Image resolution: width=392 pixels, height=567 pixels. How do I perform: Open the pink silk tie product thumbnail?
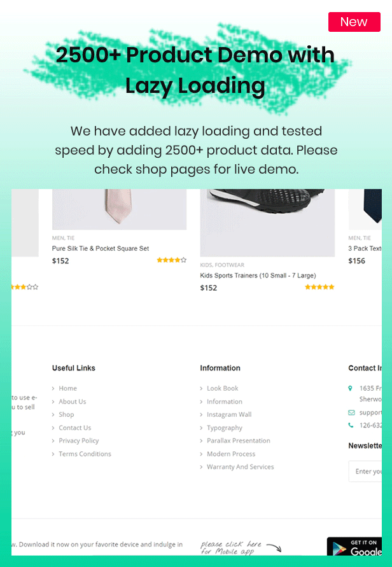pyautogui.click(x=120, y=209)
